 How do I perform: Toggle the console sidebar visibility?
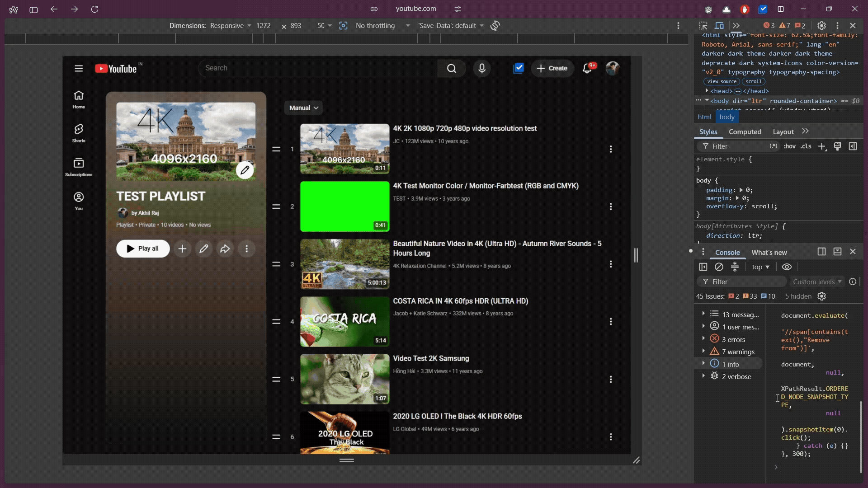click(703, 267)
